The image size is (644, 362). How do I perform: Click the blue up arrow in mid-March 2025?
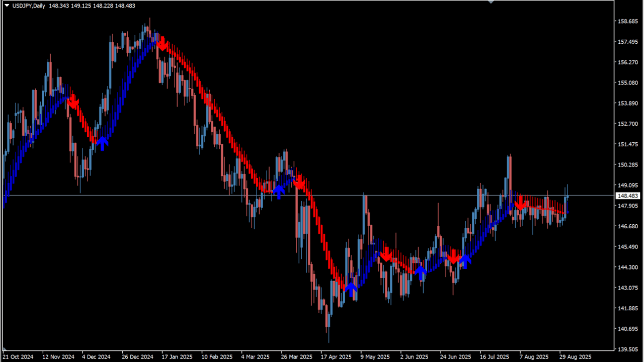(x=278, y=192)
